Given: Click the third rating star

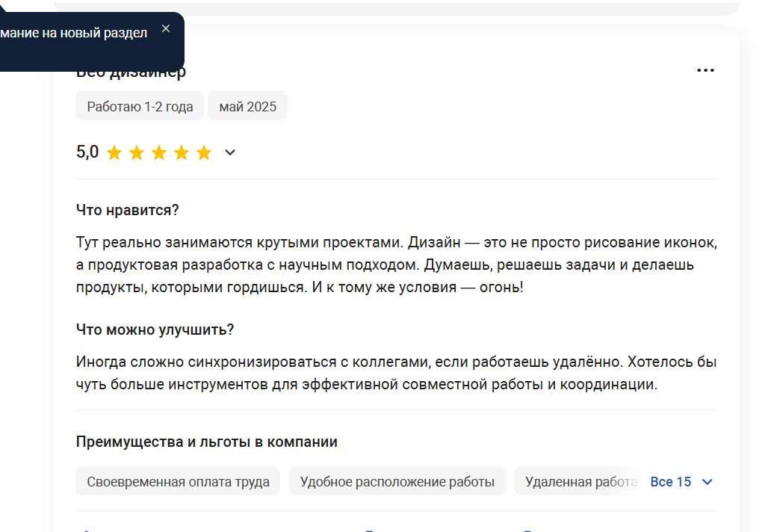Looking at the screenshot, I should point(159,152).
